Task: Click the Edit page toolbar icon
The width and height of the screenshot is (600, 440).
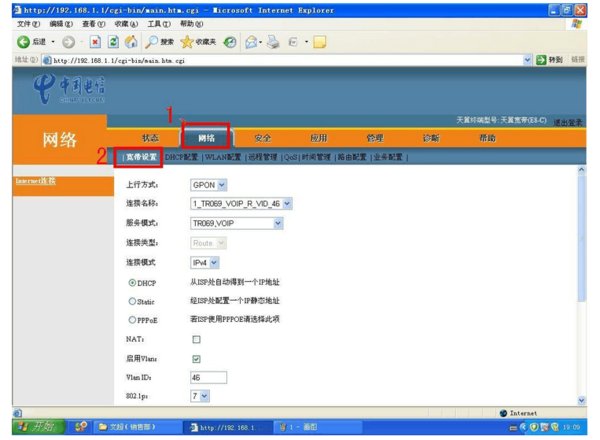Action: [x=293, y=42]
